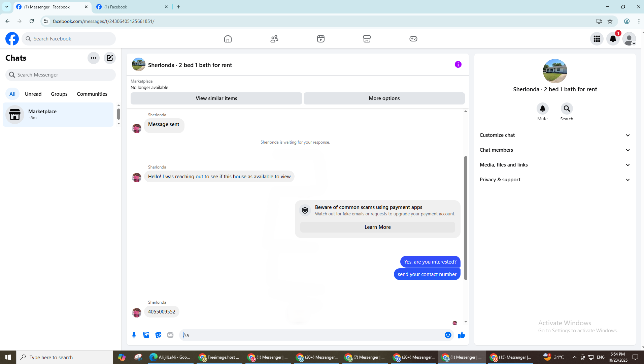Open Windows notification center icon
The width and height of the screenshot is (644, 364).
point(636,357)
